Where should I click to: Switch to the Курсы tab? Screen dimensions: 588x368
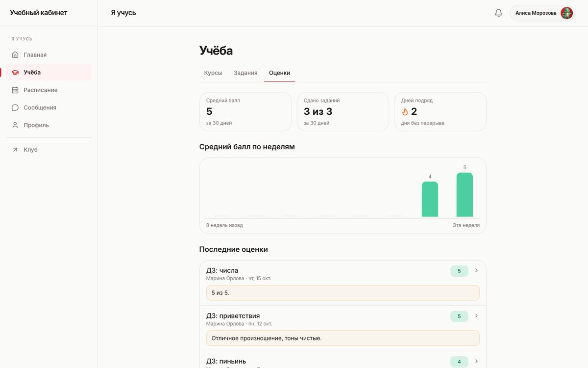pyautogui.click(x=213, y=73)
